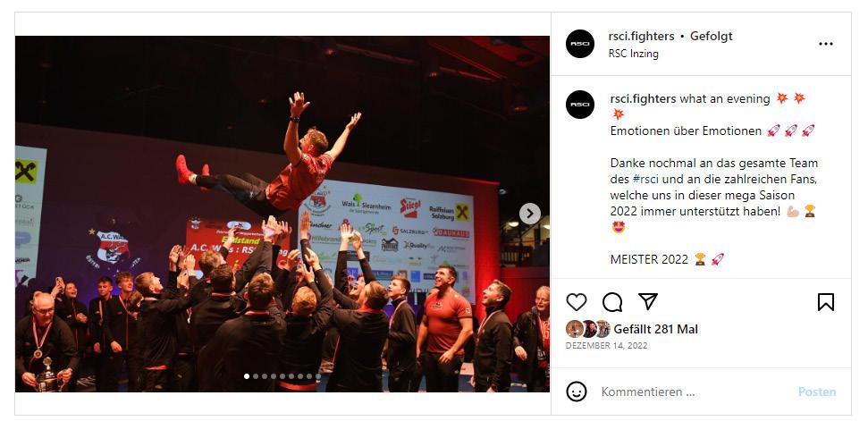Click the RSCI avatar beside the caption
Image resolution: width=868 pixels, height=421 pixels.
pyautogui.click(x=580, y=105)
